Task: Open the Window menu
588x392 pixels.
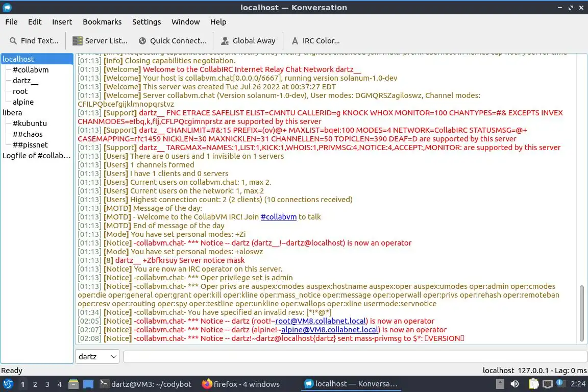Action: 186,22
